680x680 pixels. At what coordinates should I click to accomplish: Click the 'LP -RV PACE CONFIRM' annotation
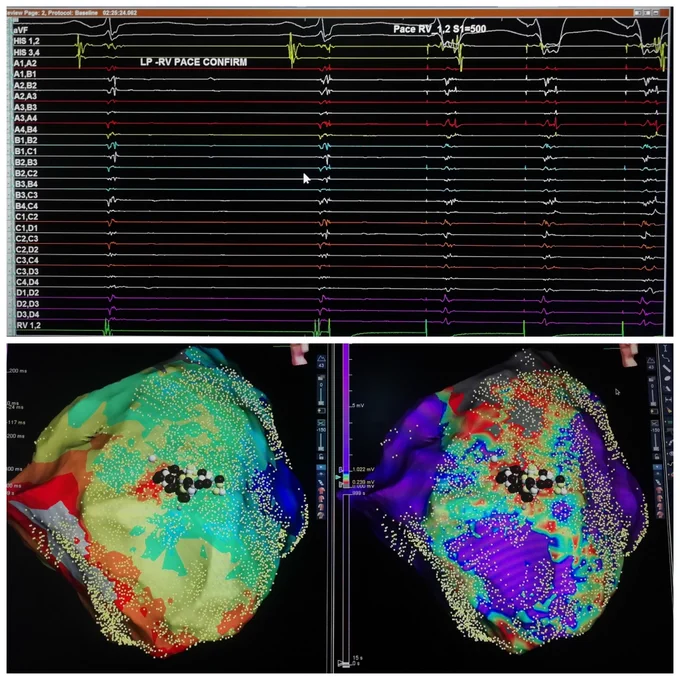tap(193, 62)
